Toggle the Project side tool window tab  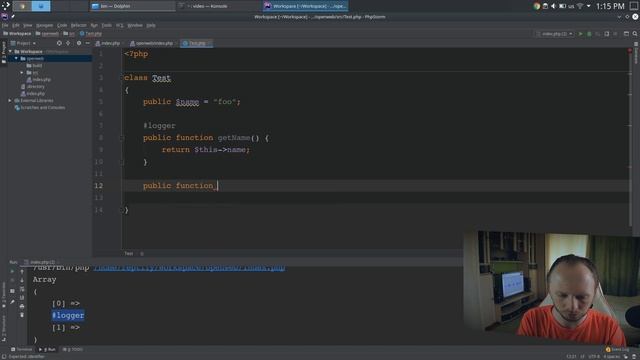(x=4, y=52)
